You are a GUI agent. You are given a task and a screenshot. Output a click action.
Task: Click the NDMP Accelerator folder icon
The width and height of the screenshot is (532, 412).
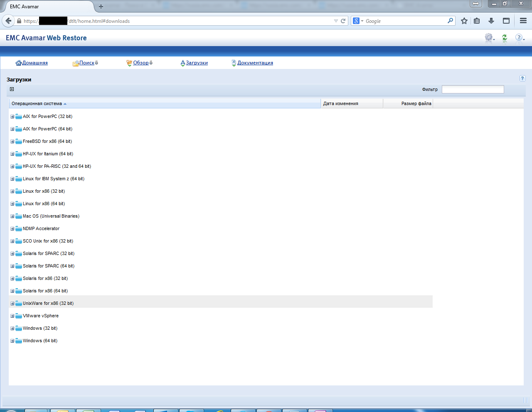coord(19,229)
